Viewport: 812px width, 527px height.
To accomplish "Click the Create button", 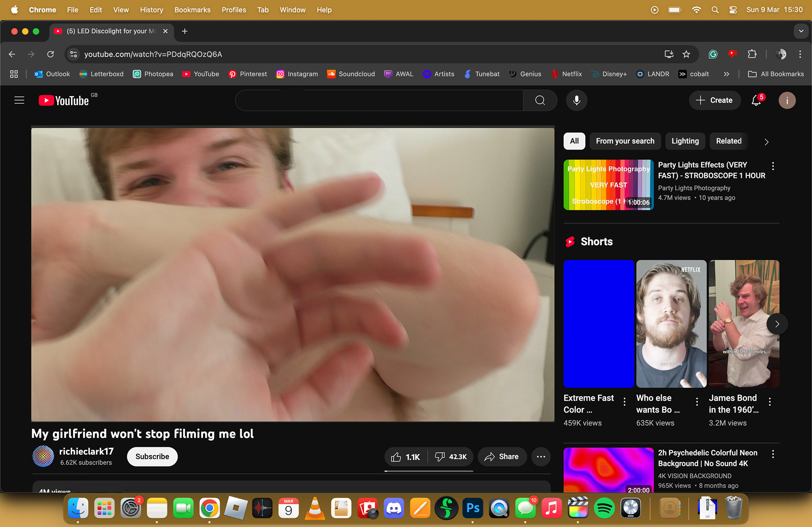I will pos(714,100).
